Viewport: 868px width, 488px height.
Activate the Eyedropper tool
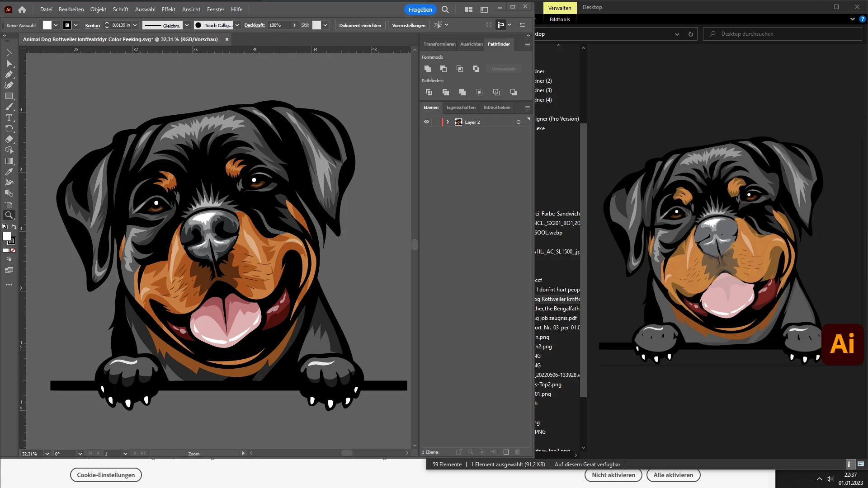[x=9, y=172]
